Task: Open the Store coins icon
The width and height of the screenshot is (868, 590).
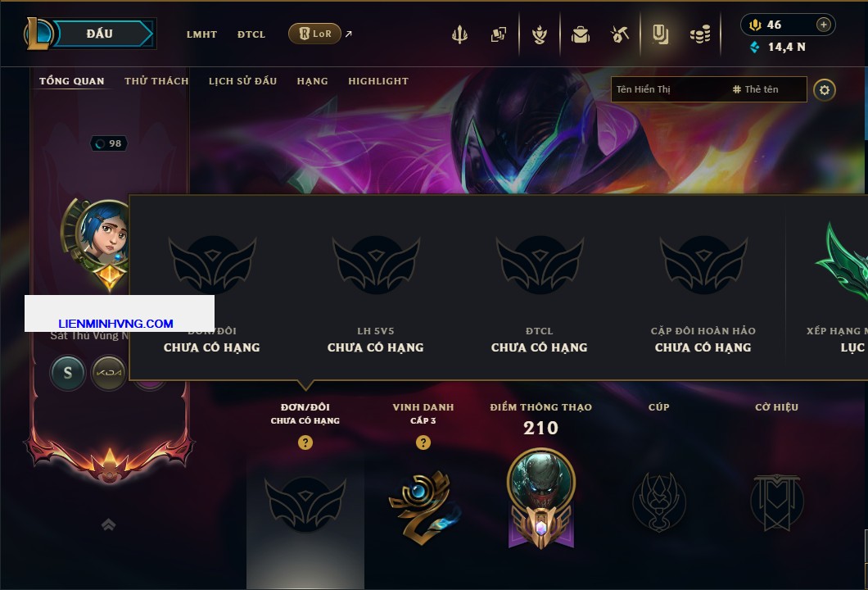Action: [700, 35]
